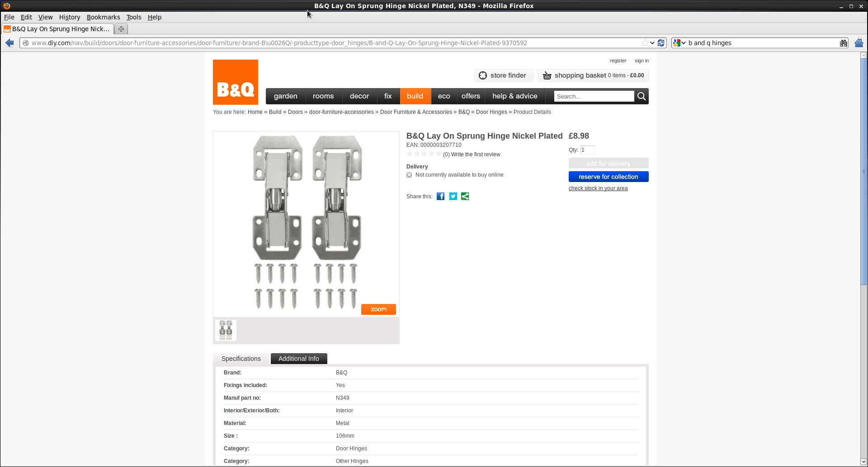Click Door Furniture & Accessories breadcrumb
Screen dimensions: 868x467
pyautogui.click(x=416, y=112)
